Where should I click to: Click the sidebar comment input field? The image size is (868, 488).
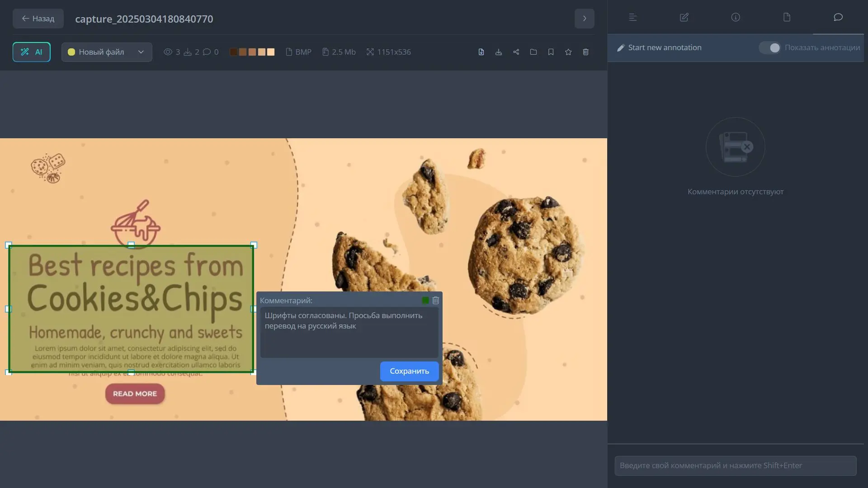coord(735,465)
